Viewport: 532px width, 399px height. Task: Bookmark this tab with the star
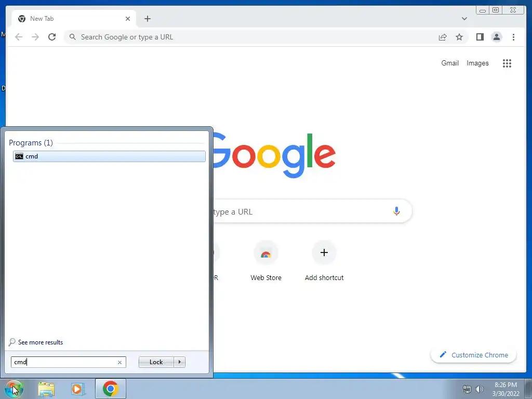(x=459, y=37)
